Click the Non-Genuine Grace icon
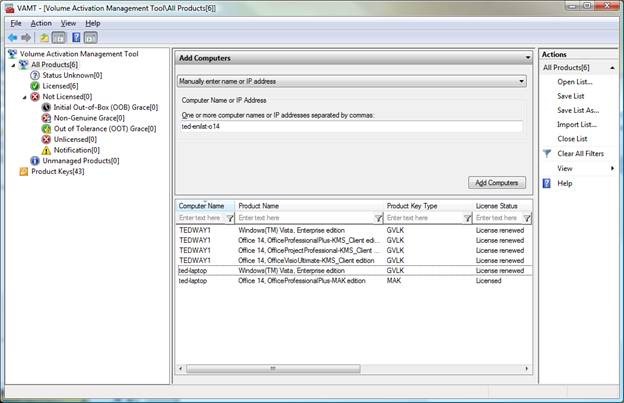 coord(46,118)
